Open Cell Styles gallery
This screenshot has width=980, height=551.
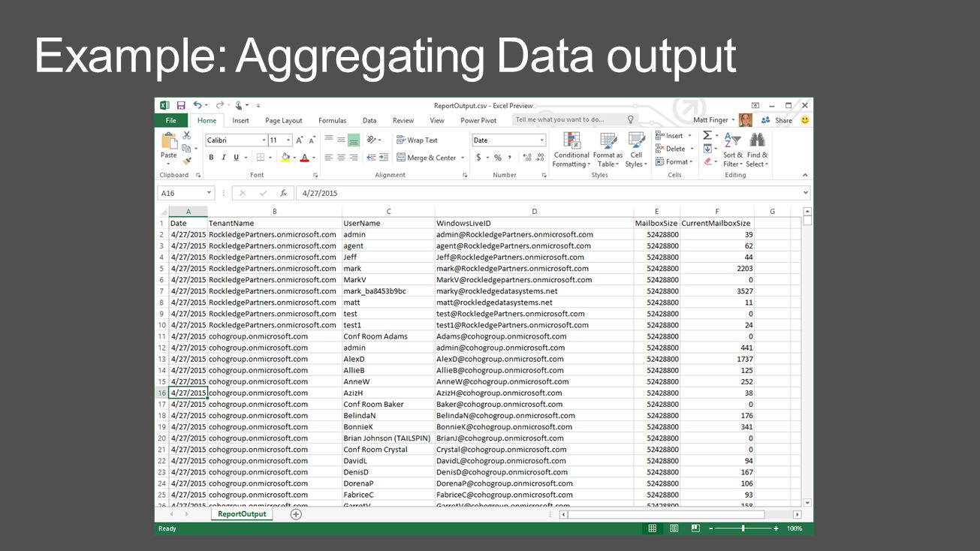point(636,150)
